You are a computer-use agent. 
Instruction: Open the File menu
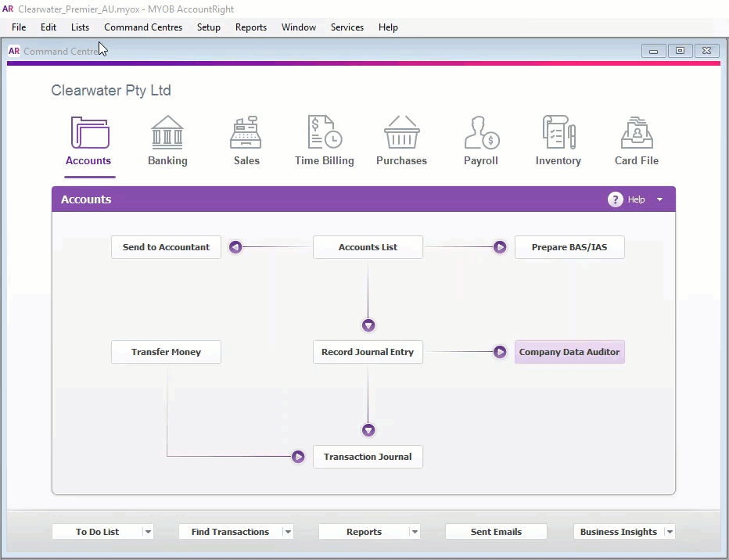click(19, 27)
